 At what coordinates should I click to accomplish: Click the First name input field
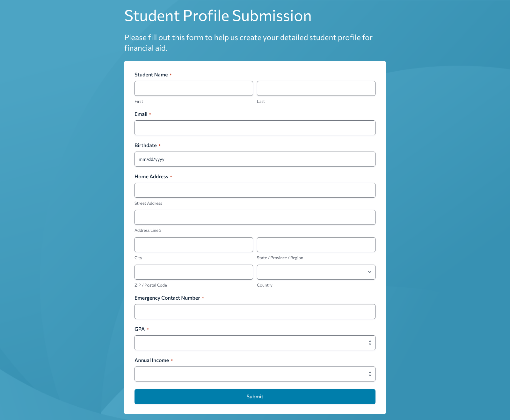[x=193, y=88]
